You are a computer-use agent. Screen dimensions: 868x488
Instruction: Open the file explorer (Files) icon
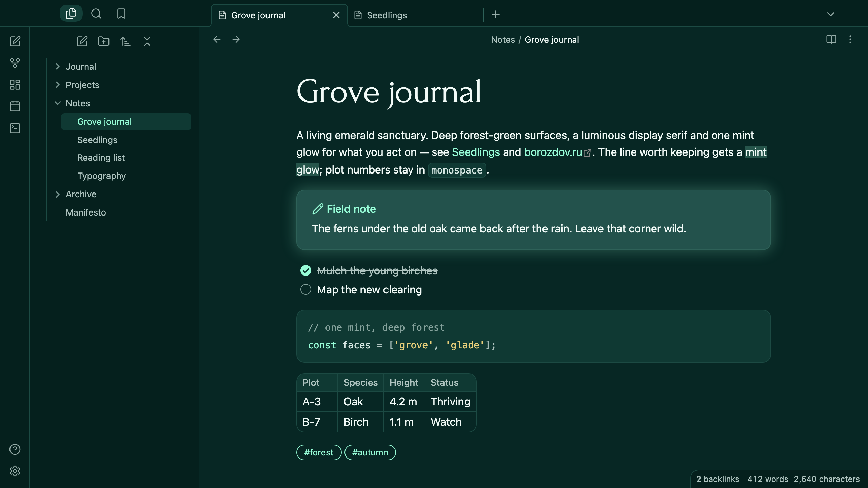coord(71,14)
